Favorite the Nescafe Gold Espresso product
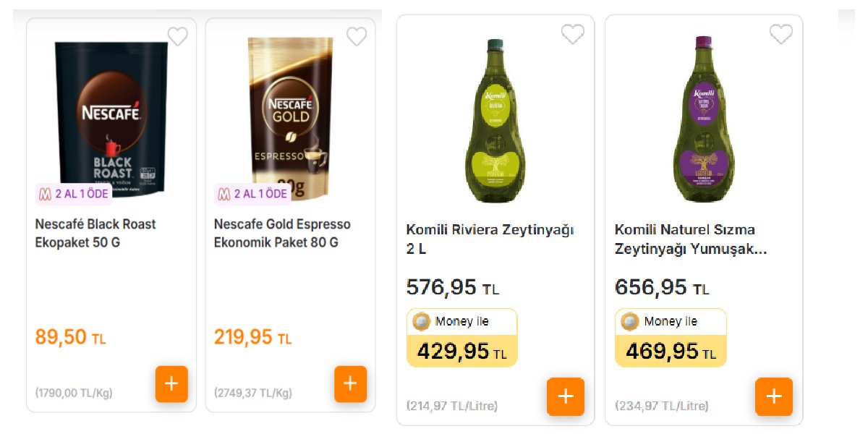 356,36
